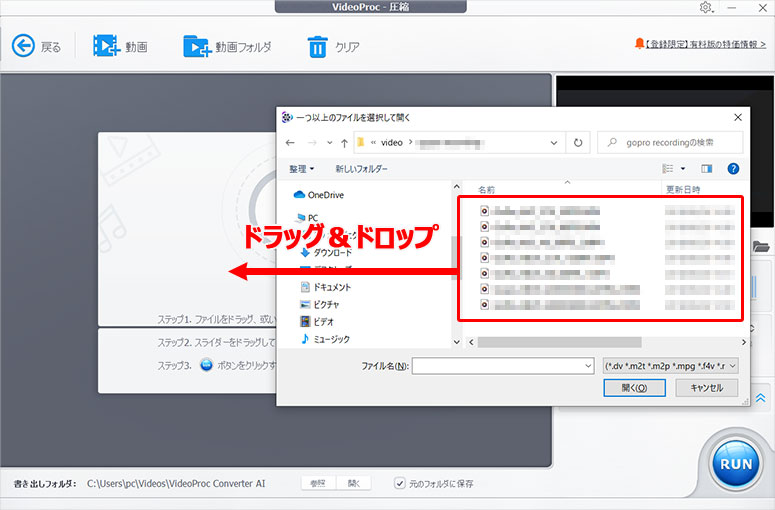Image resolution: width=775 pixels, height=510 pixels.
Task: Open the file type filter dropdown
Action: [x=671, y=366]
